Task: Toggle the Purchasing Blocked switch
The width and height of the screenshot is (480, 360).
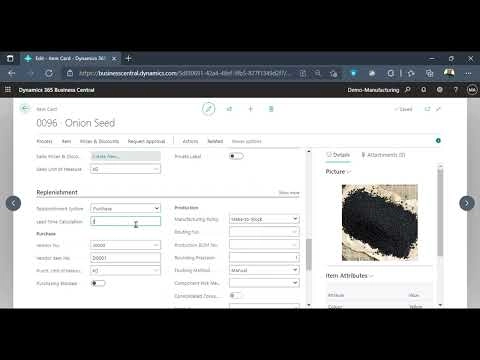Action: pos(98,283)
